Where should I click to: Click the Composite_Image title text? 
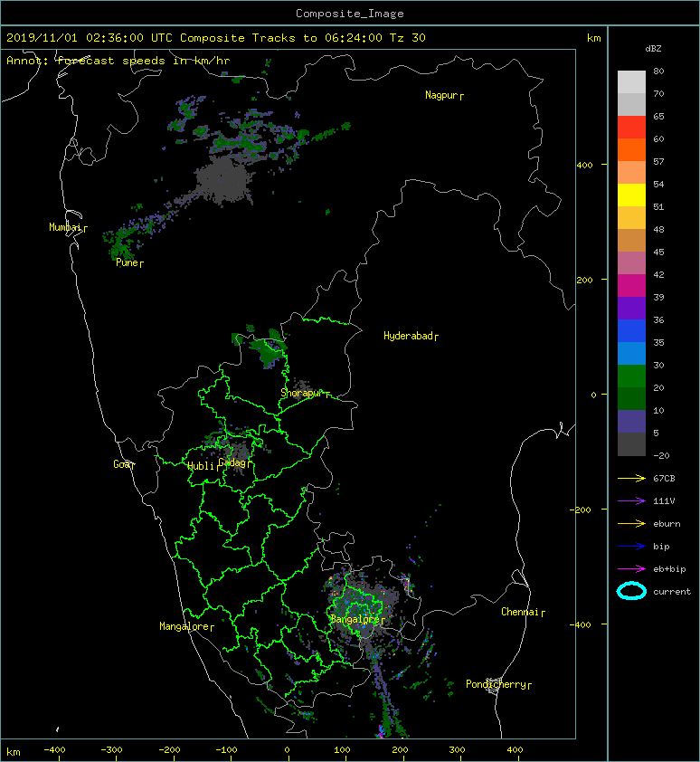point(350,14)
